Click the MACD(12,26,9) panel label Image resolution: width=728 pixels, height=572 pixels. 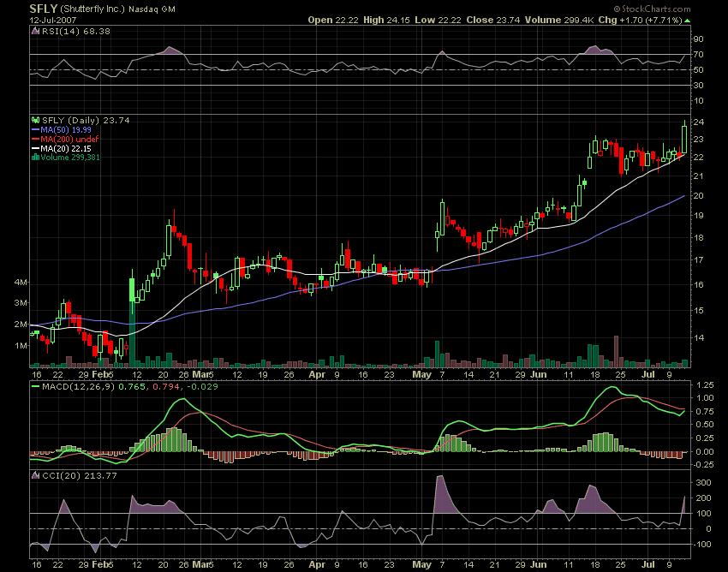78,386
